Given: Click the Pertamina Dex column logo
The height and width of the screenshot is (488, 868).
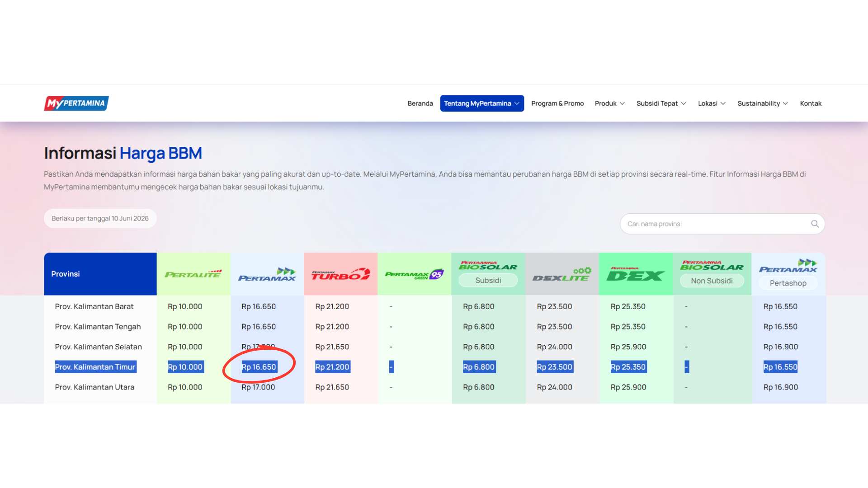Looking at the screenshot, I should click(x=636, y=274).
